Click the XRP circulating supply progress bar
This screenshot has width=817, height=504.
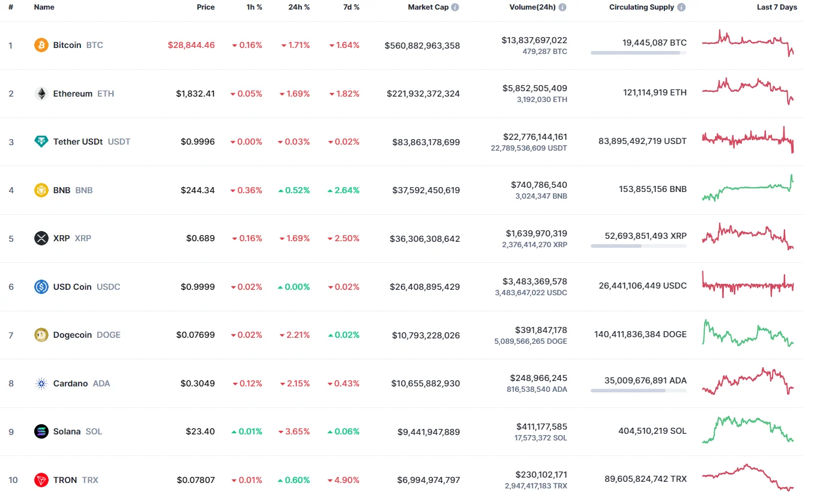pos(638,246)
